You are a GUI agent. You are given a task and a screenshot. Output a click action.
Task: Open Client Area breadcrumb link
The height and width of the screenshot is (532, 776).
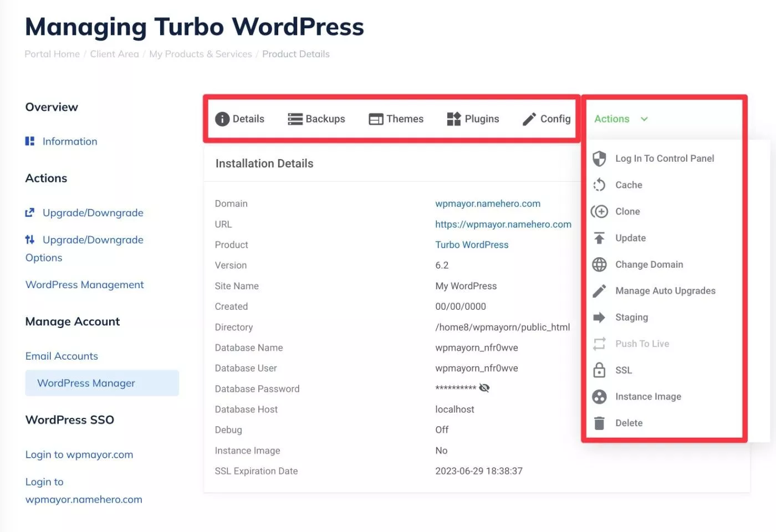tap(114, 54)
